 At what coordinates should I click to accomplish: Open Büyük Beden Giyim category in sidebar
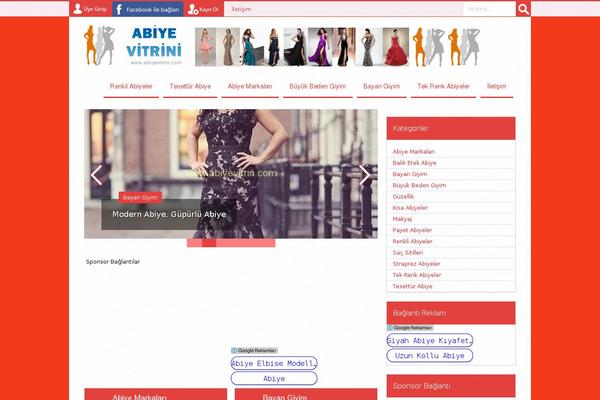[419, 185]
